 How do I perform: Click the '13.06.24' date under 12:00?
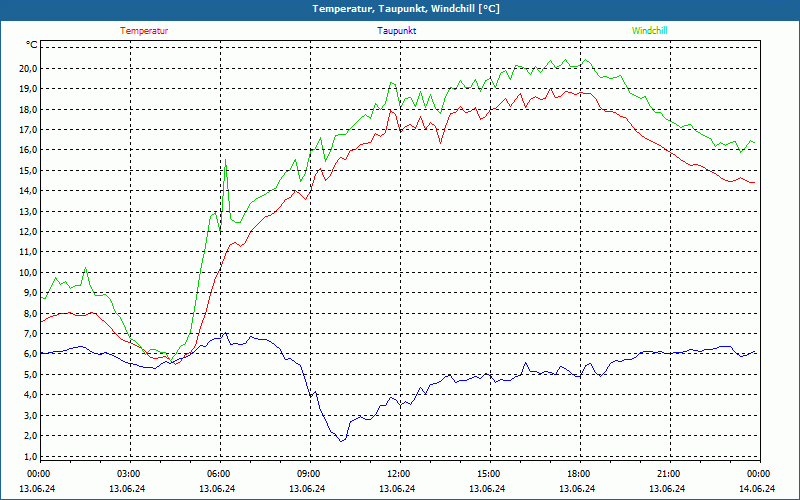point(397,488)
